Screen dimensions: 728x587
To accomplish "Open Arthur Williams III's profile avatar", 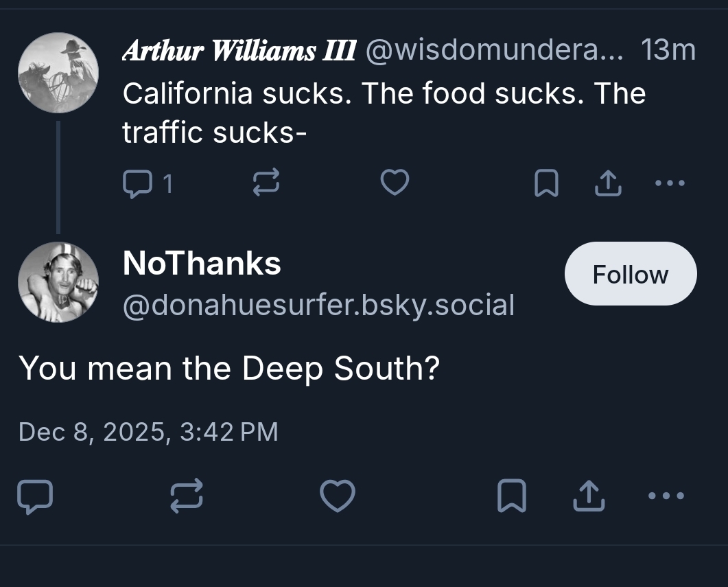I will (x=58, y=72).
